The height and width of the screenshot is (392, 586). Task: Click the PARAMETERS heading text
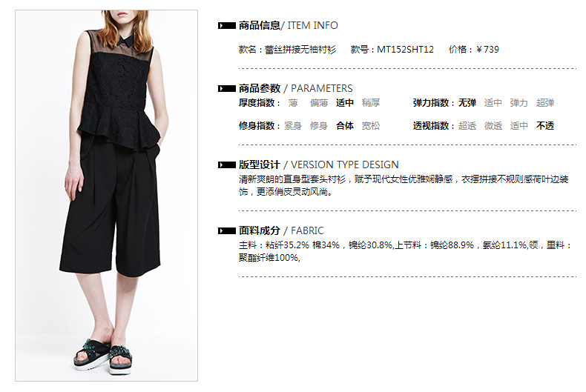(321, 88)
